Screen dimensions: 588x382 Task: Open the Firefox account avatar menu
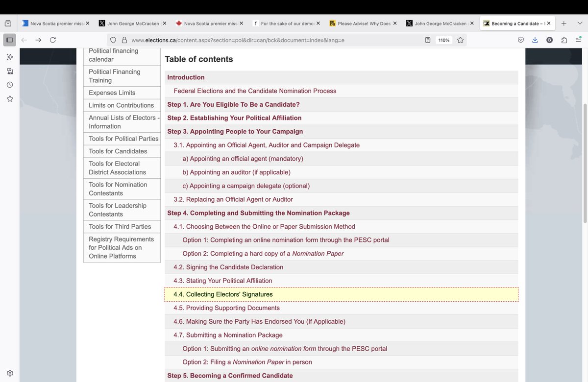pos(549,40)
